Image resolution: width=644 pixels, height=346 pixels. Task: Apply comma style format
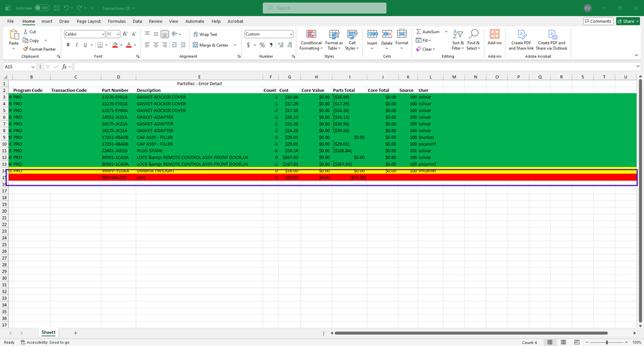point(271,45)
